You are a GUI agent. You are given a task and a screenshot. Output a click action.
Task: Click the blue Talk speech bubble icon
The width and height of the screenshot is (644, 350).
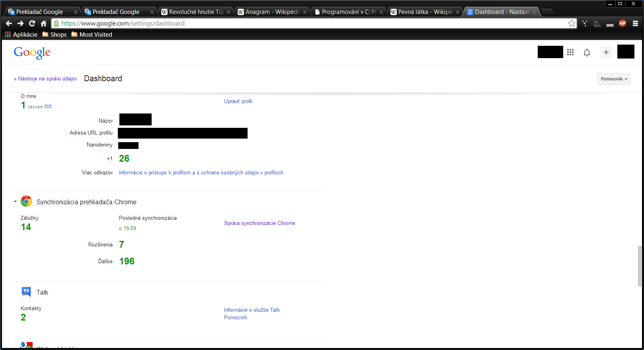point(26,292)
